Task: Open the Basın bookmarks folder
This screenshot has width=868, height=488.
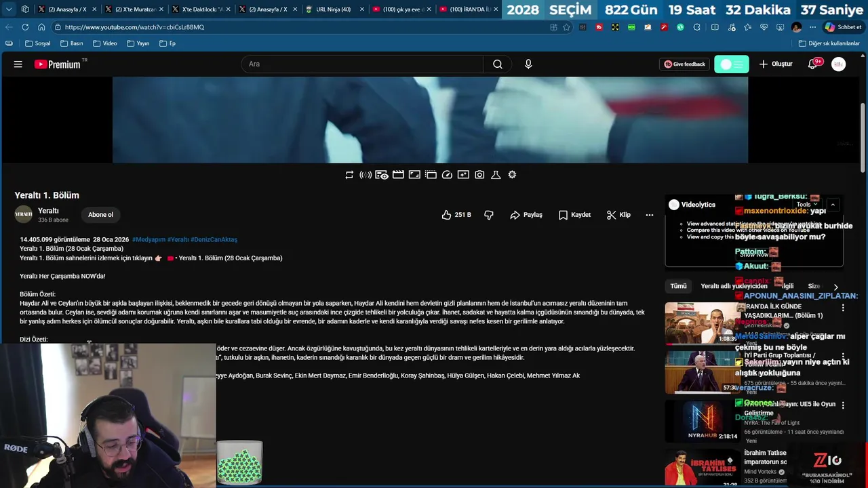Action: [72, 43]
